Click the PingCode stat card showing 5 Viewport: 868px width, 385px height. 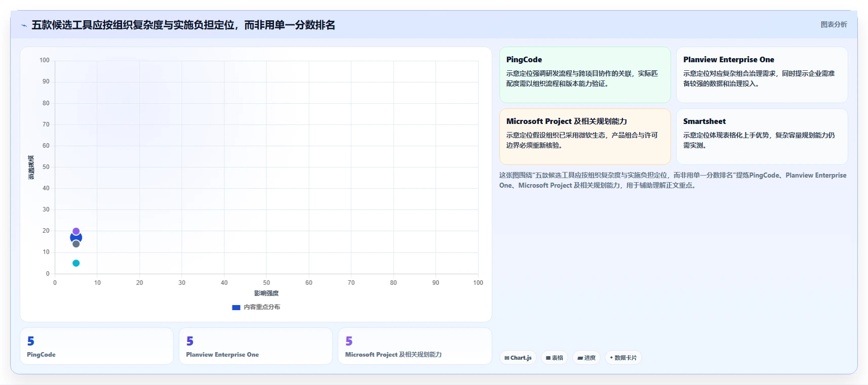tap(97, 346)
